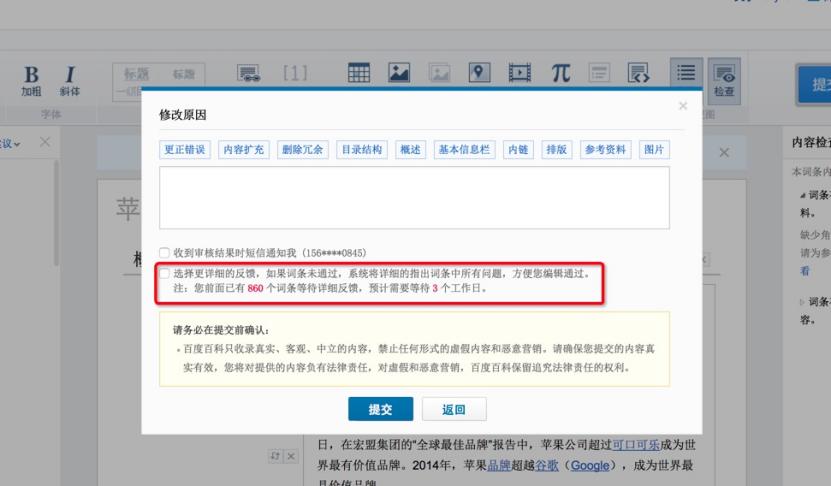Close the left suggestions panel
The height and width of the screenshot is (486, 831).
pos(45,142)
